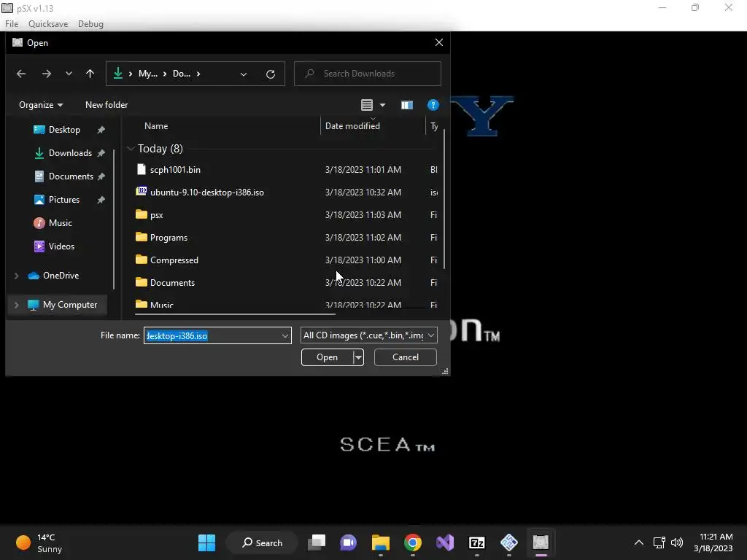Change the view layout icon
The width and height of the screenshot is (747, 560).
click(367, 105)
